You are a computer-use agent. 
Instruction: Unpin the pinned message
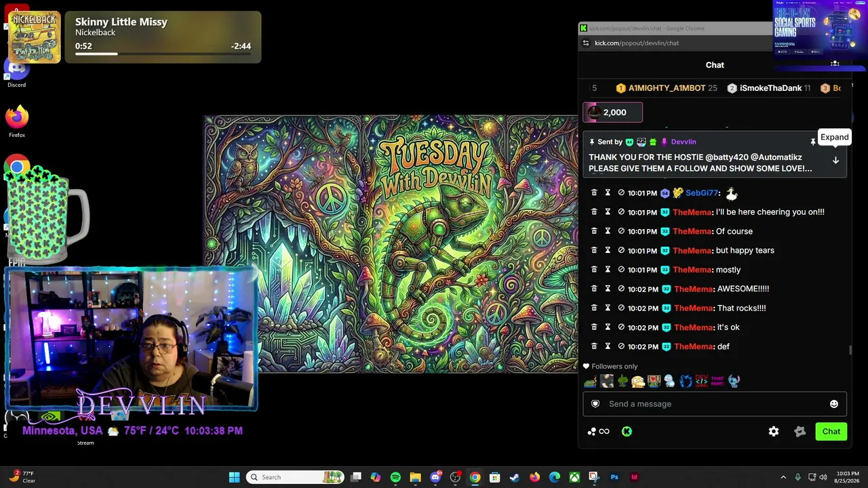pos(813,142)
